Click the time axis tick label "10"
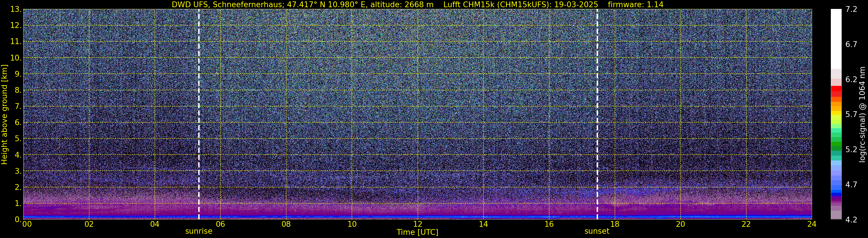Image resolution: width=868 pixels, height=238 pixels. 352,224
